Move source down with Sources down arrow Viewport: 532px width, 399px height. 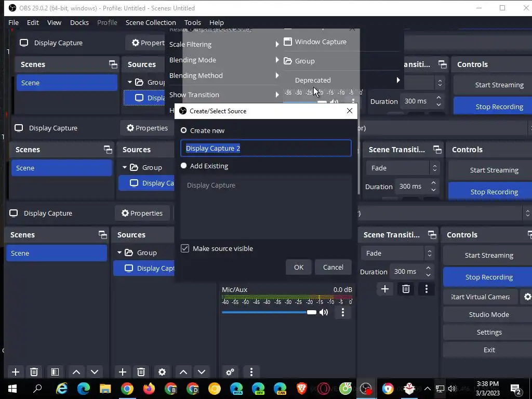[x=202, y=372]
